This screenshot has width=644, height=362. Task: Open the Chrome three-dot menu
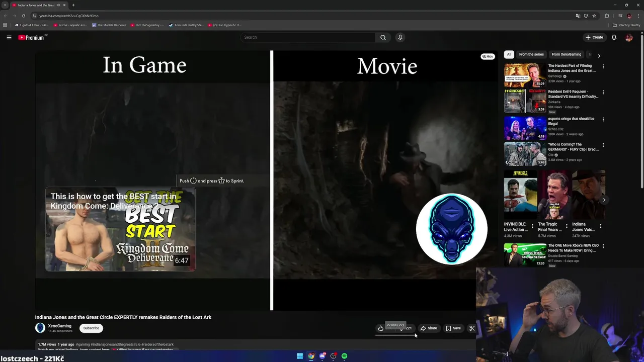638,16
